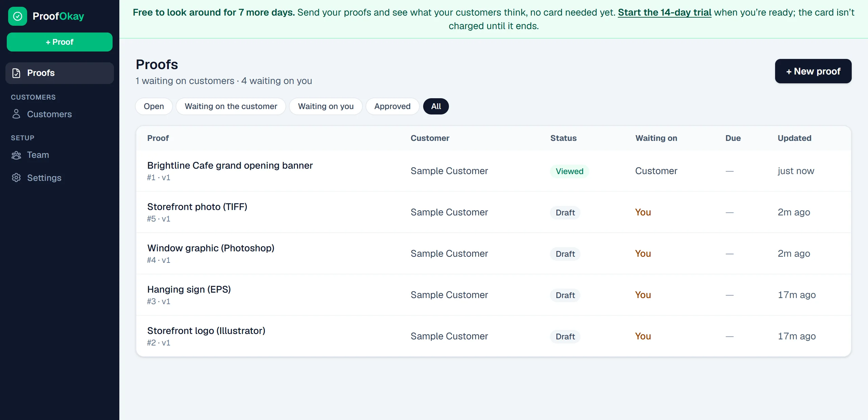
Task: Click the 'just now' updated value
Action: 796,171
